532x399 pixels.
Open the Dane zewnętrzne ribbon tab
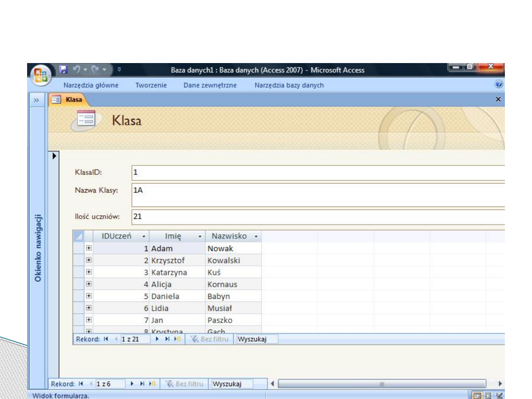point(210,85)
